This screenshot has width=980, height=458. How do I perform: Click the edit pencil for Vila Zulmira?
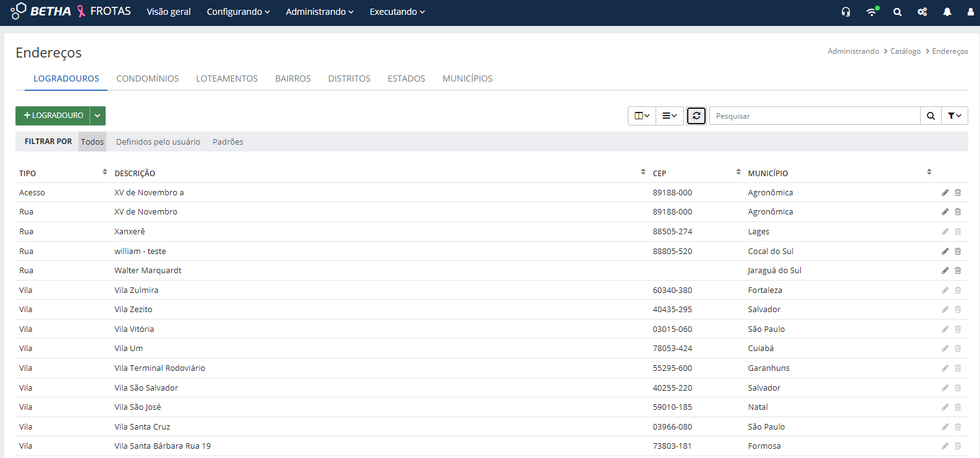[x=945, y=290]
